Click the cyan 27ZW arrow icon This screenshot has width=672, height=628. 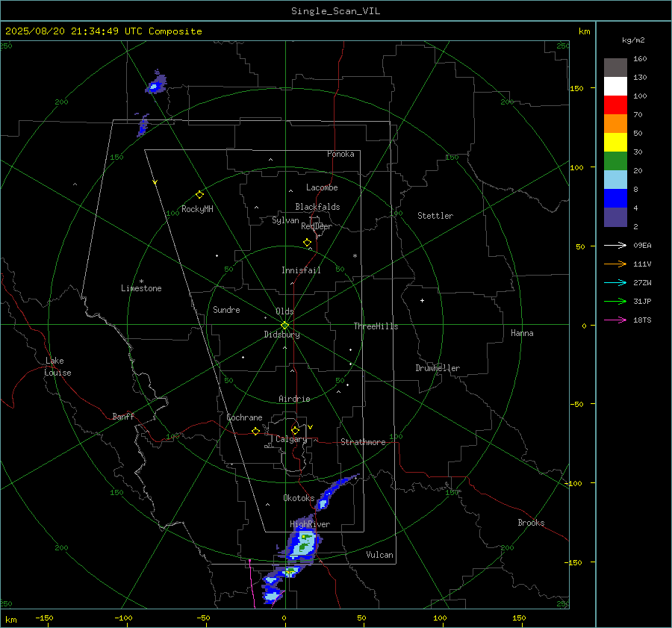tap(615, 282)
